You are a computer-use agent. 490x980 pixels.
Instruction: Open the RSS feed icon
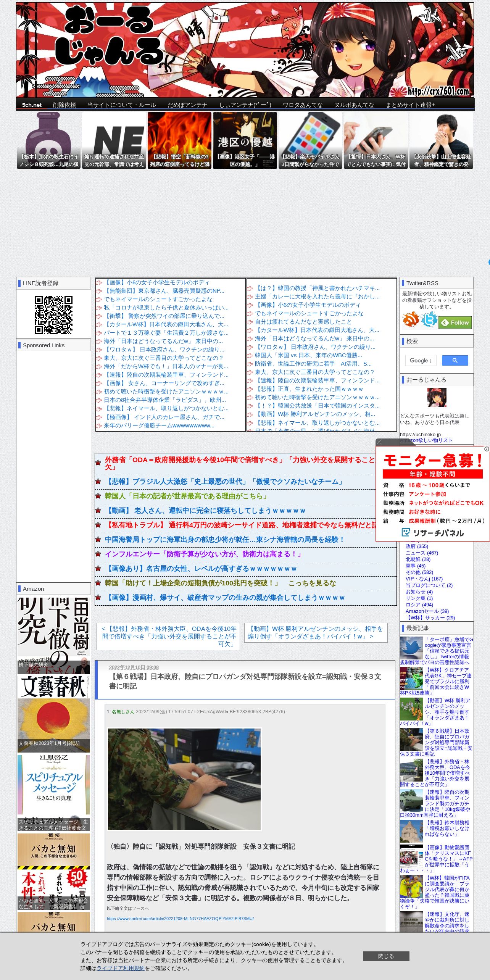pyautogui.click(x=411, y=319)
